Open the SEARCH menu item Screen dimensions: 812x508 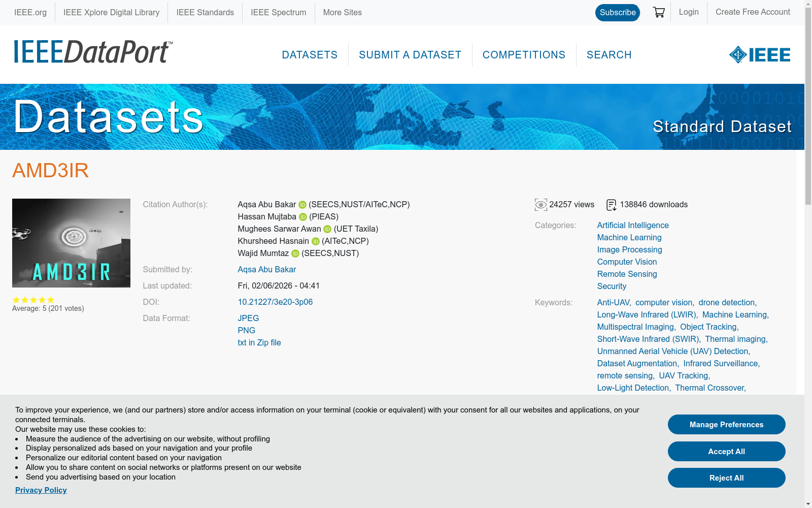[x=609, y=55]
